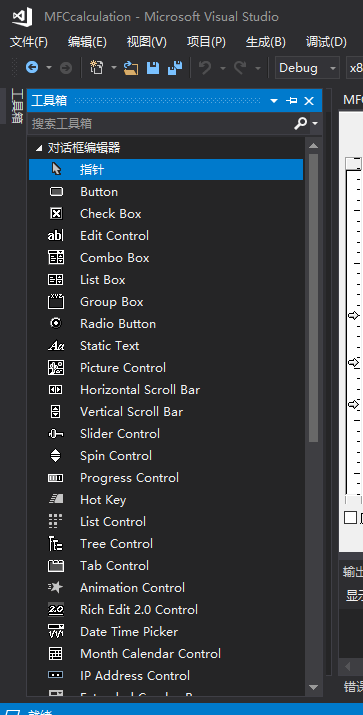Navigate backward with the blue arrow
The image size is (363, 715).
click(x=32, y=68)
